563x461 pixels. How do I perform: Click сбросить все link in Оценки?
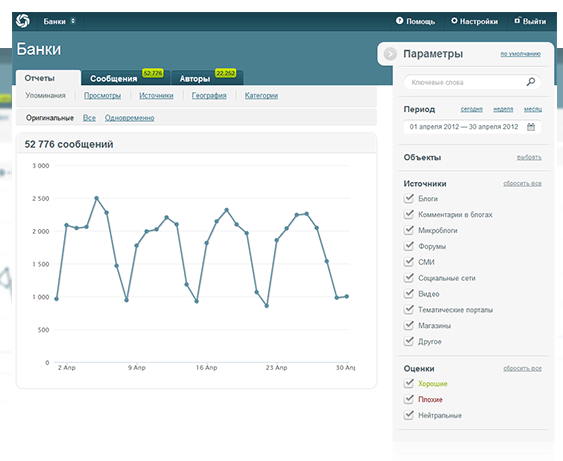click(522, 368)
